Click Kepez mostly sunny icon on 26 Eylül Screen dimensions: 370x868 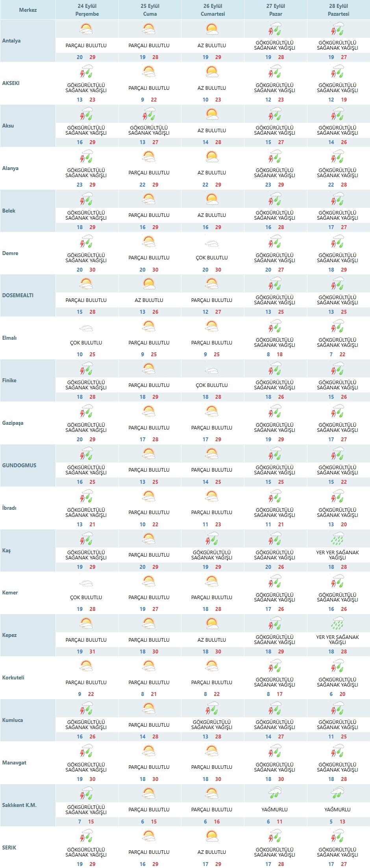(x=212, y=623)
